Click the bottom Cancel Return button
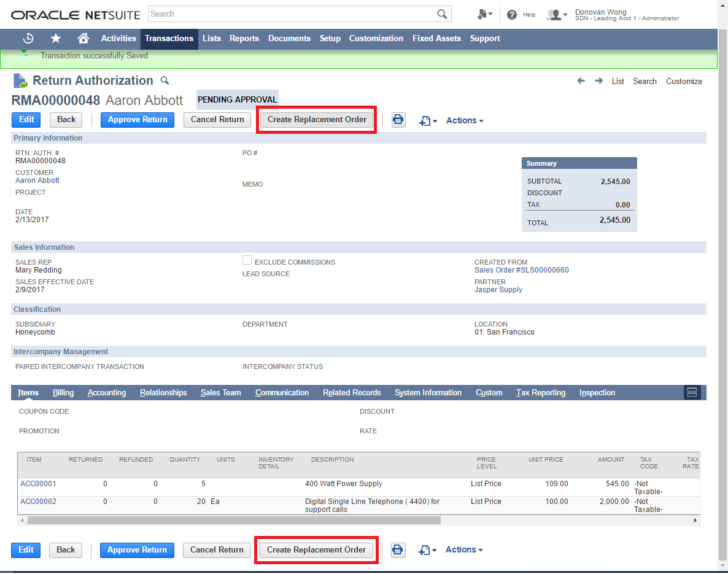The height and width of the screenshot is (574, 728). [x=217, y=550]
